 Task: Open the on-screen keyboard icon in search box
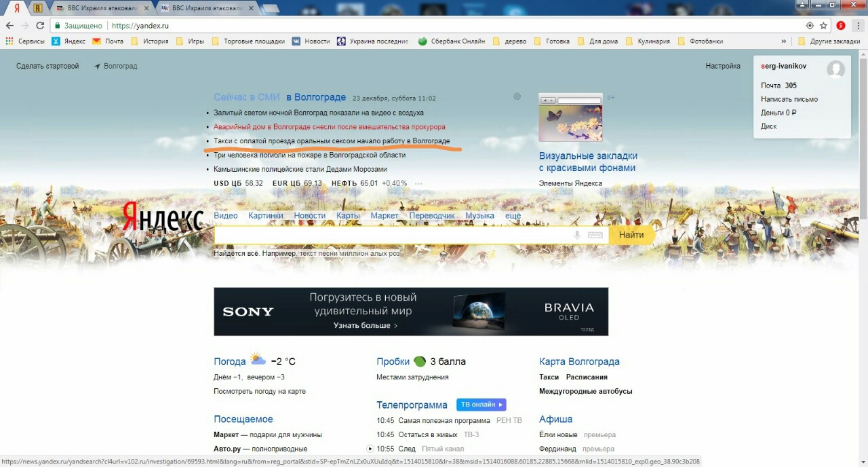click(x=595, y=235)
